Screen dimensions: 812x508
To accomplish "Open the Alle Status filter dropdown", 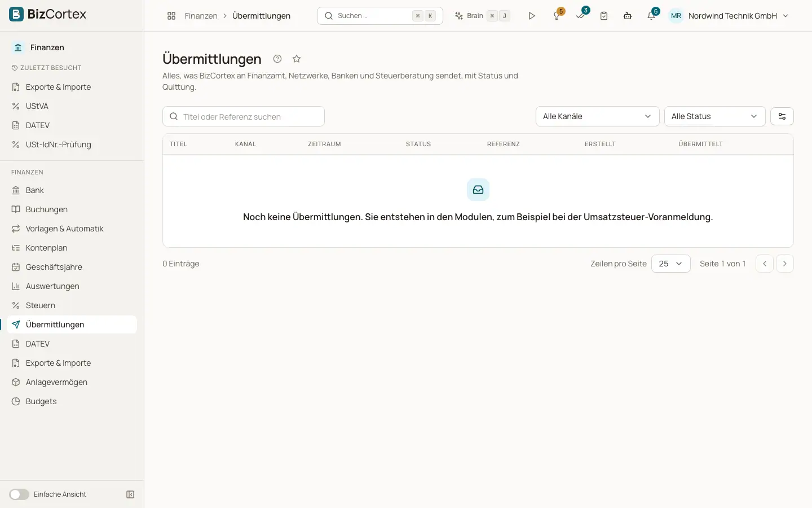I will pos(714,116).
